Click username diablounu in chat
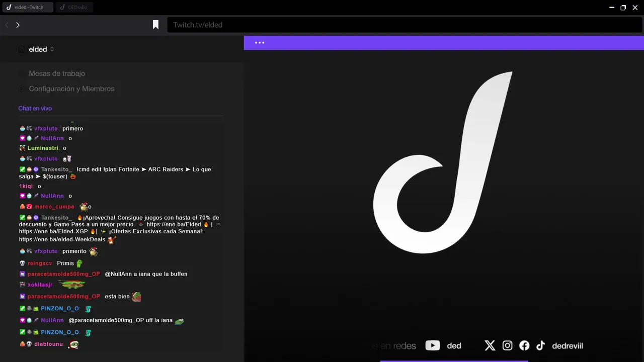Viewport: 644px width, 362px height. pyautogui.click(x=48, y=344)
